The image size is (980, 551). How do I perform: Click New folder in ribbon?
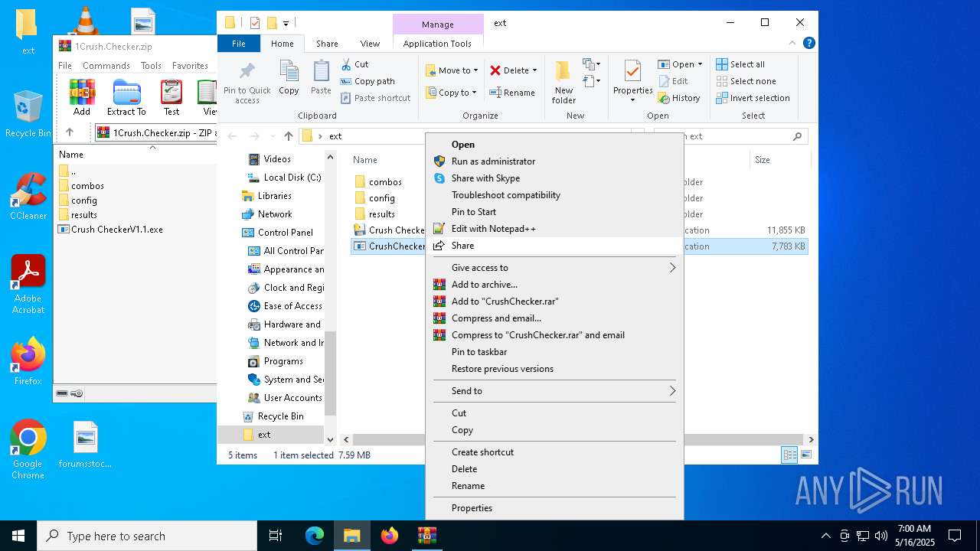coord(563,83)
